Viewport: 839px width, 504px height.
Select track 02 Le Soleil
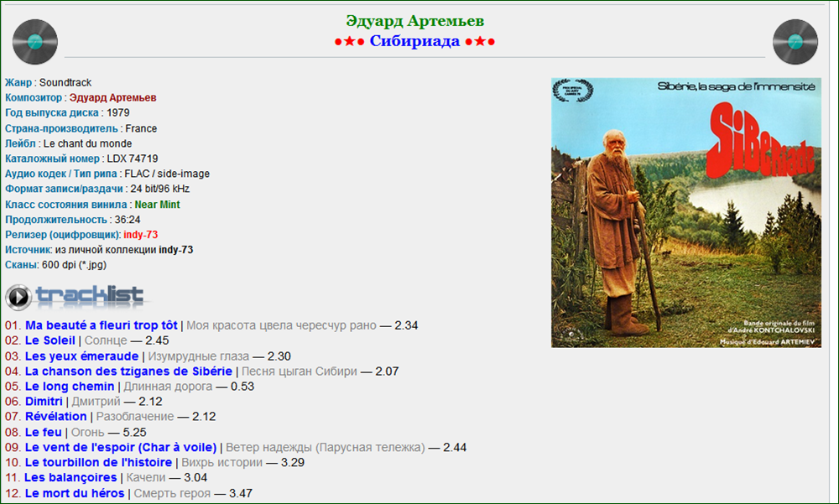[x=50, y=340]
